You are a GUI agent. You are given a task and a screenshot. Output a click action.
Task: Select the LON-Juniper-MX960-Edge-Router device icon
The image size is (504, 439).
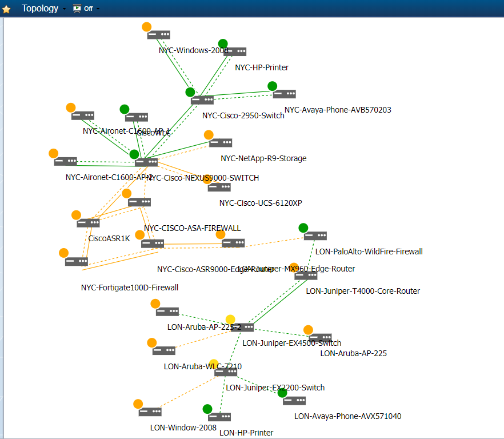coord(233,243)
